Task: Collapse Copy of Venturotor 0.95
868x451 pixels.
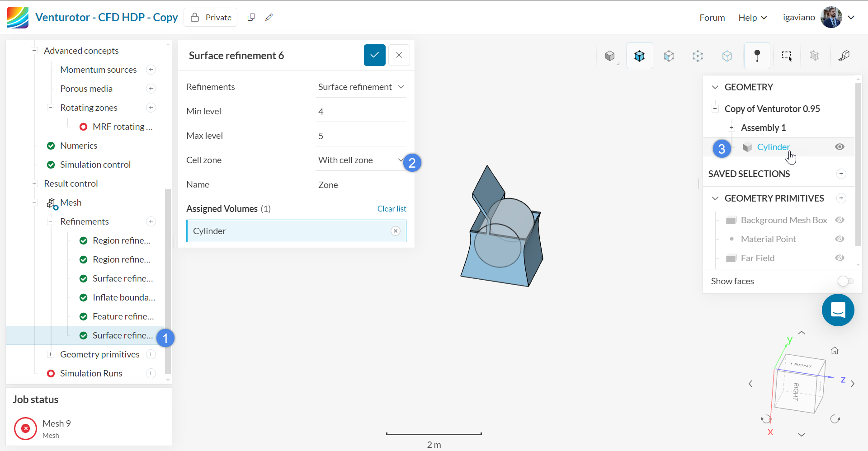Action: click(715, 109)
